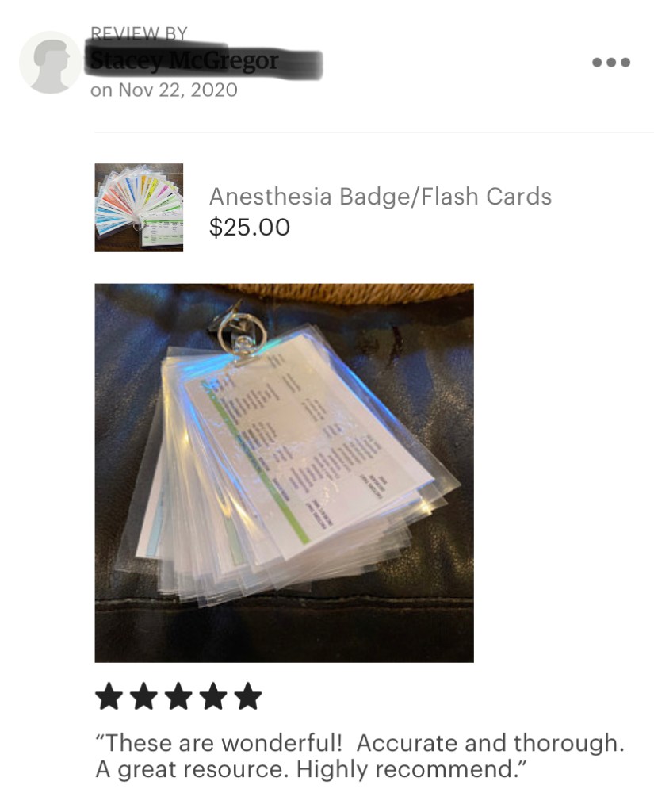Select the fourth rating star
Viewport: 654px width, 812px height.
click(212, 696)
